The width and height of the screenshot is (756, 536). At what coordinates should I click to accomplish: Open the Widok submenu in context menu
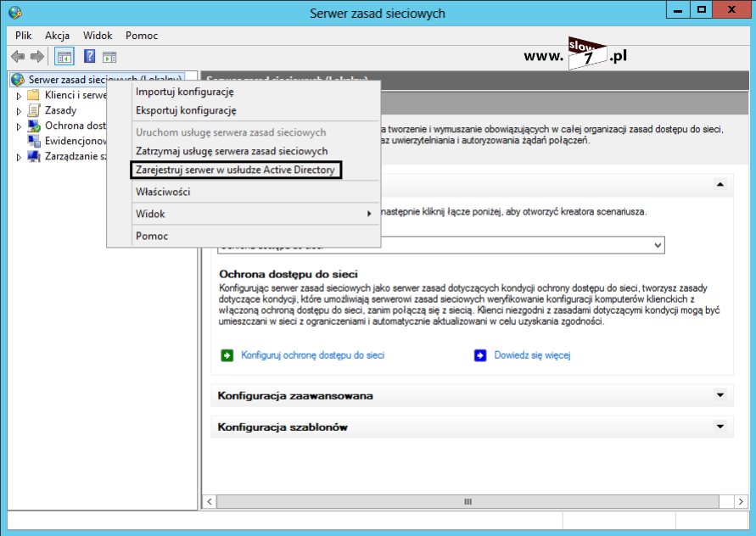pos(150,214)
